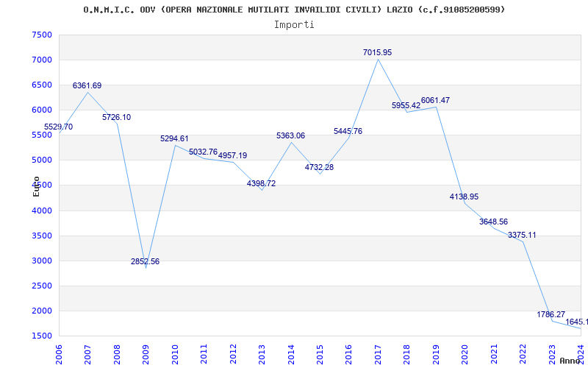
Task: Click the x-axis year 2007
Action: [87, 354]
